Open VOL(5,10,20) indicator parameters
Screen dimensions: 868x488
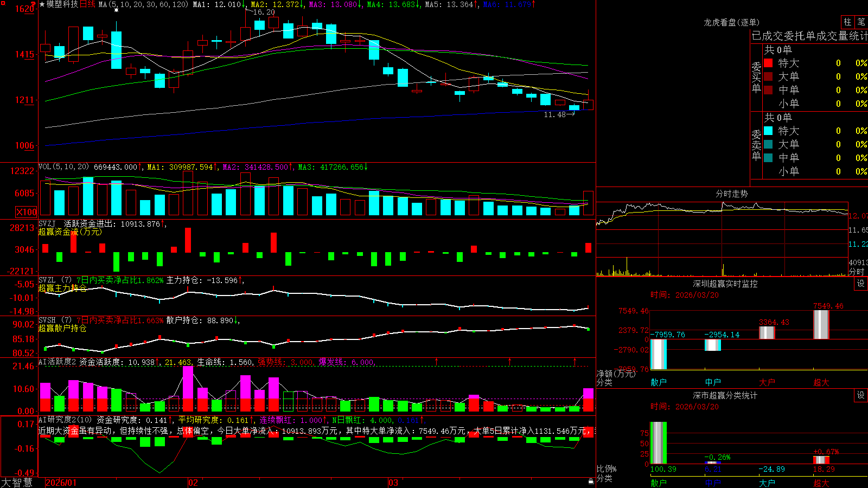pyautogui.click(x=63, y=167)
